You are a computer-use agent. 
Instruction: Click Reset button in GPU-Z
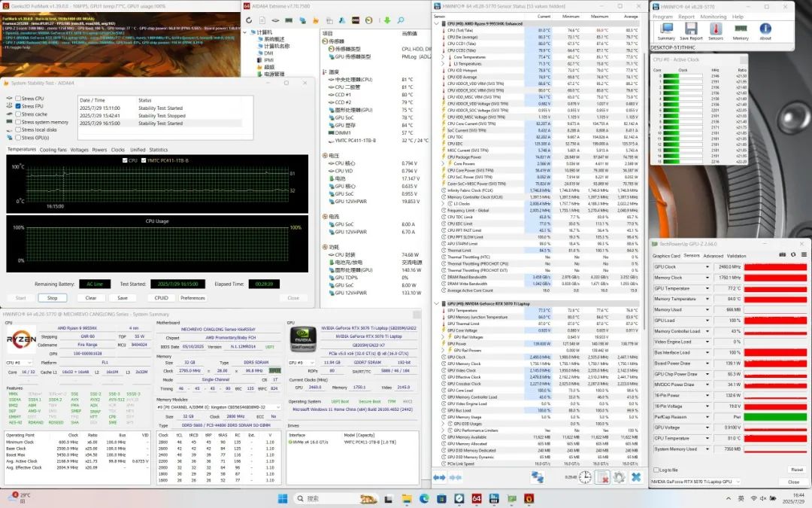[x=796, y=470]
